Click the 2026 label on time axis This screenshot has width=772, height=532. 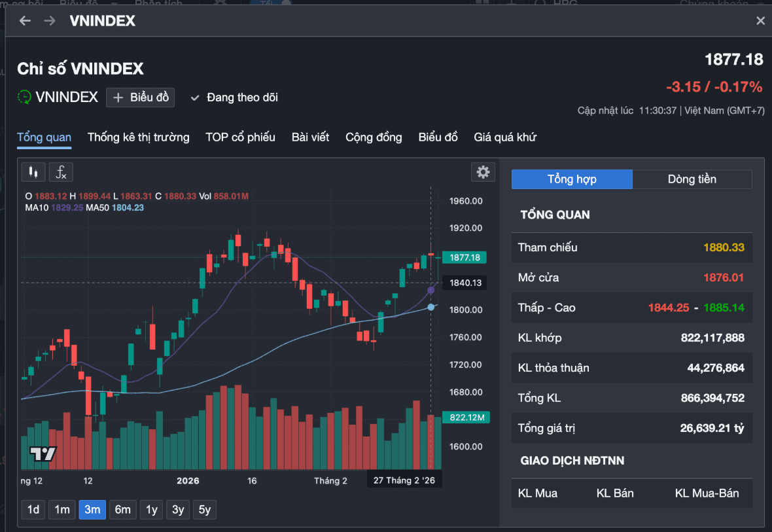pyautogui.click(x=188, y=481)
